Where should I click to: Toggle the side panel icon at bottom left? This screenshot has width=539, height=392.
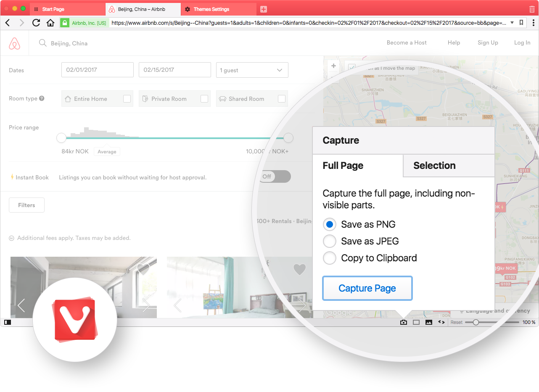tap(8, 322)
